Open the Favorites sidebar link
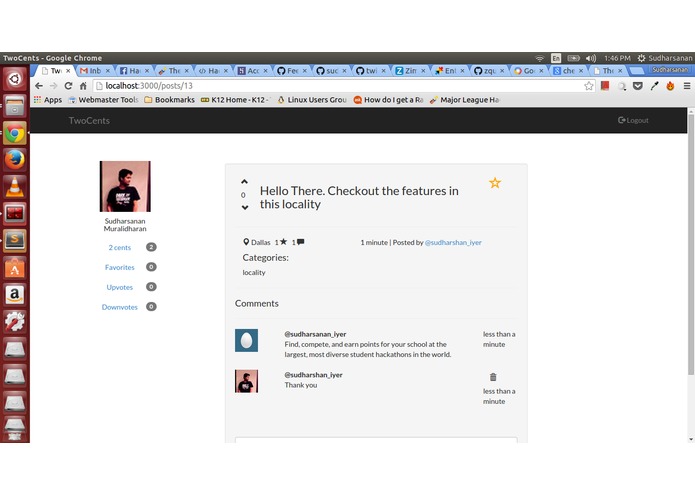 pos(120,268)
